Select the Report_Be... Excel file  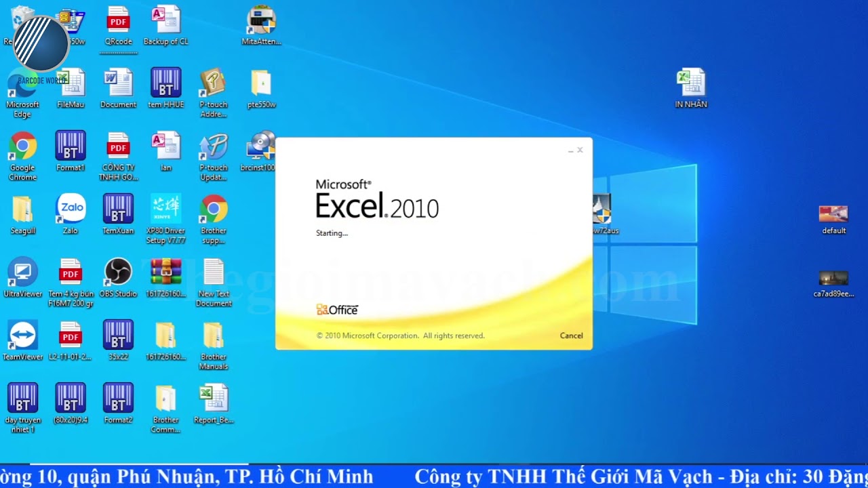(x=213, y=405)
